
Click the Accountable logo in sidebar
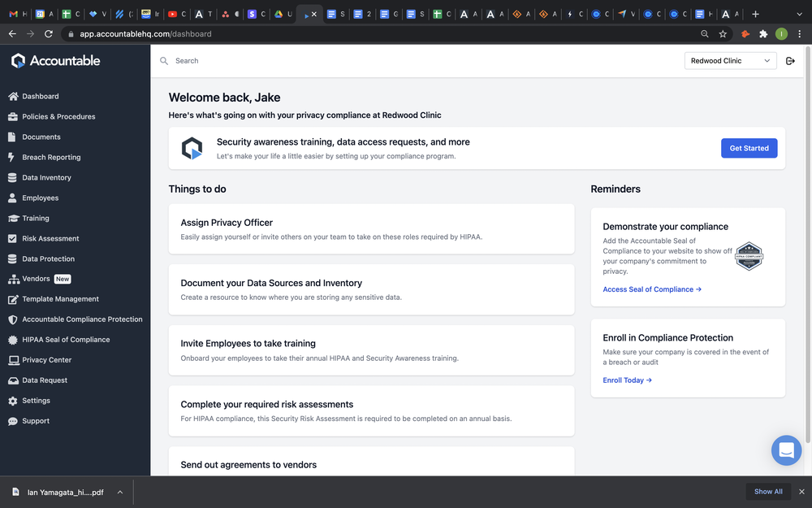(55, 61)
